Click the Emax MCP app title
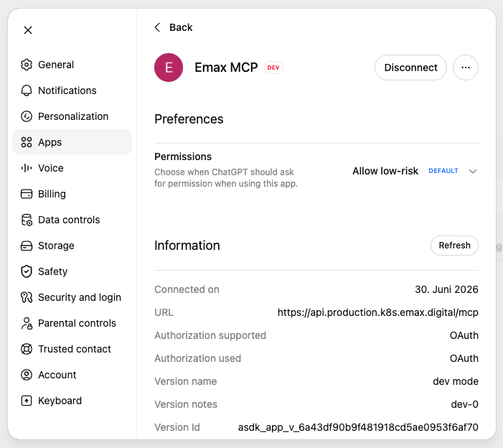The image size is (503, 448). [226, 67]
